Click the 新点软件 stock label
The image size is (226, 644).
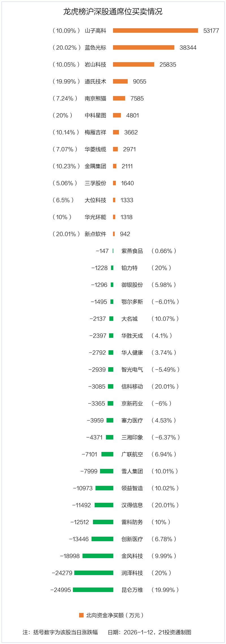(x=95, y=234)
